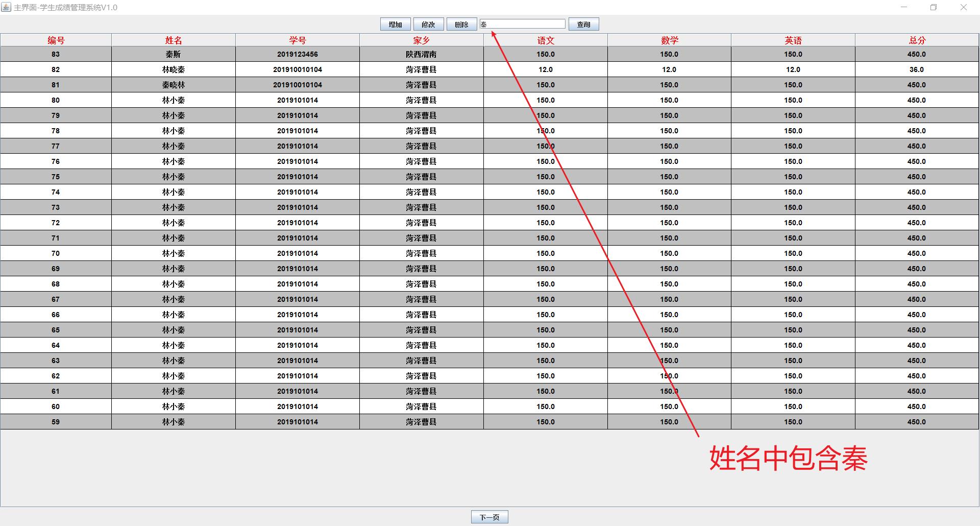Click the 总分 column header
This screenshot has height=526, width=980.
tap(917, 40)
